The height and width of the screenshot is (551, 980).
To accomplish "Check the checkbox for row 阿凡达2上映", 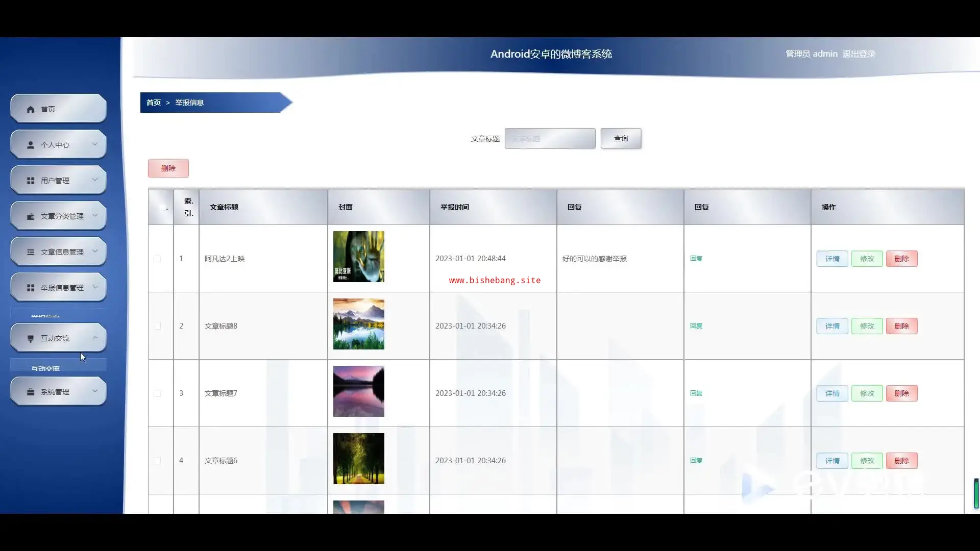I will (157, 259).
